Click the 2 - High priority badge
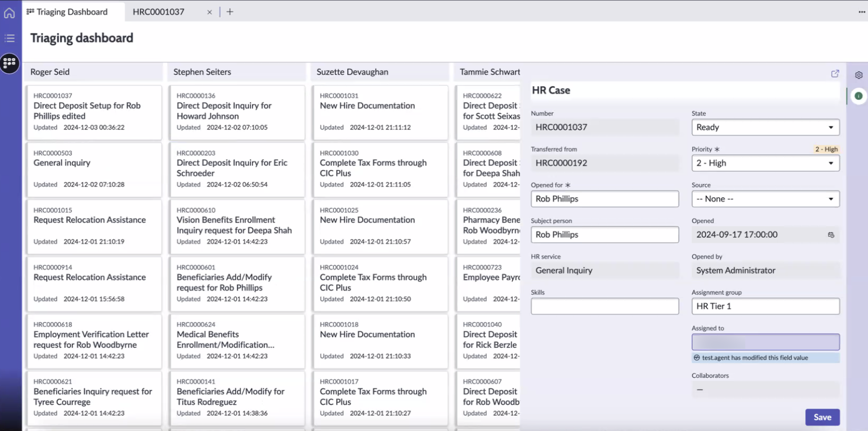The width and height of the screenshot is (868, 431). click(x=826, y=149)
